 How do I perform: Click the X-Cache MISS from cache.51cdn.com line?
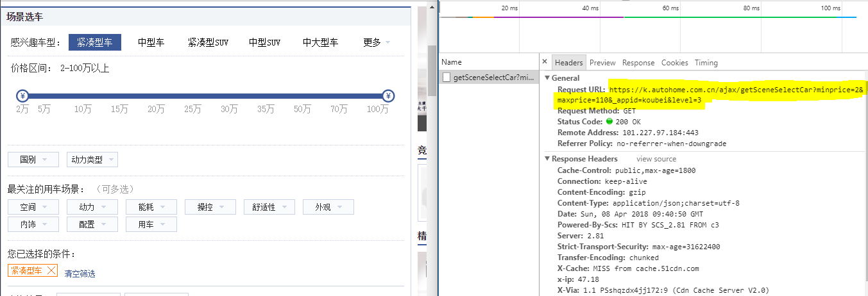[x=628, y=268]
